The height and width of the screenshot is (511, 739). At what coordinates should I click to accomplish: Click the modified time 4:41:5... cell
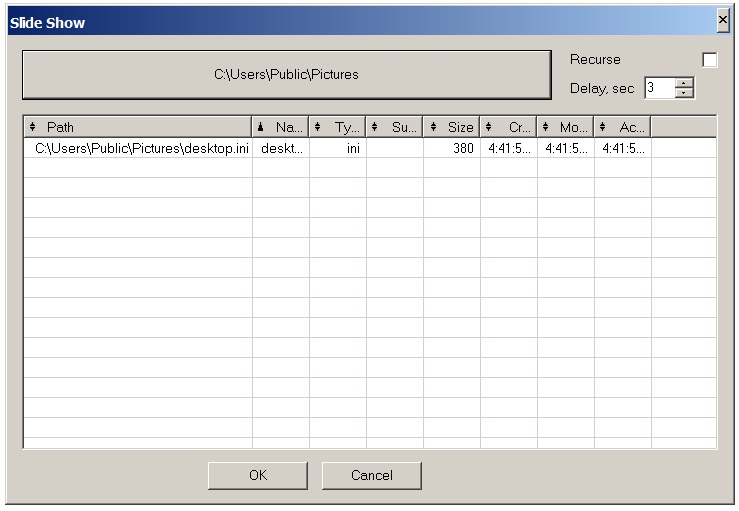[x=566, y=148]
